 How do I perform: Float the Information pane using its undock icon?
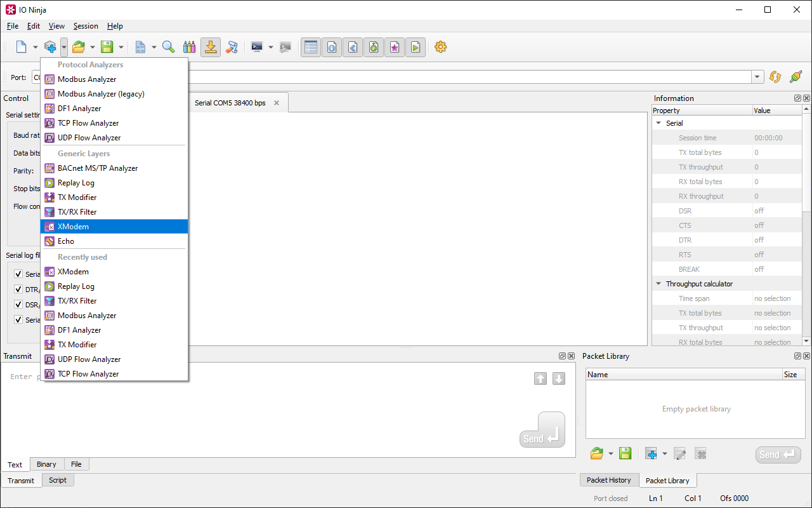[797, 98]
